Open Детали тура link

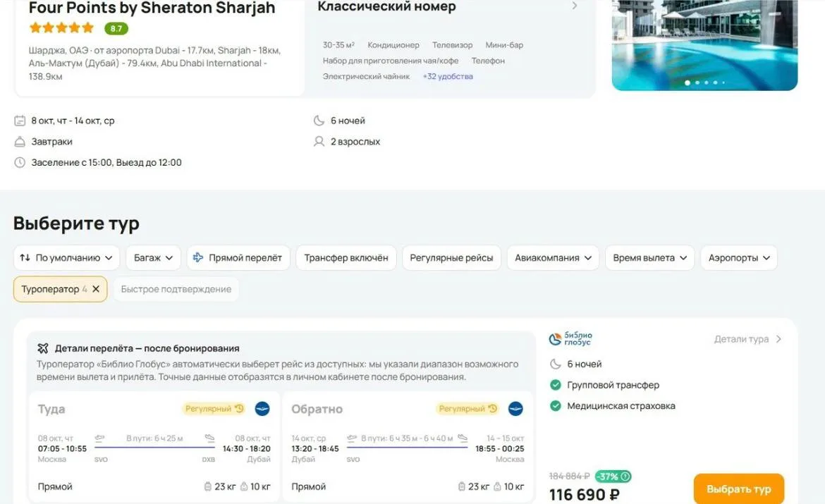(x=747, y=339)
